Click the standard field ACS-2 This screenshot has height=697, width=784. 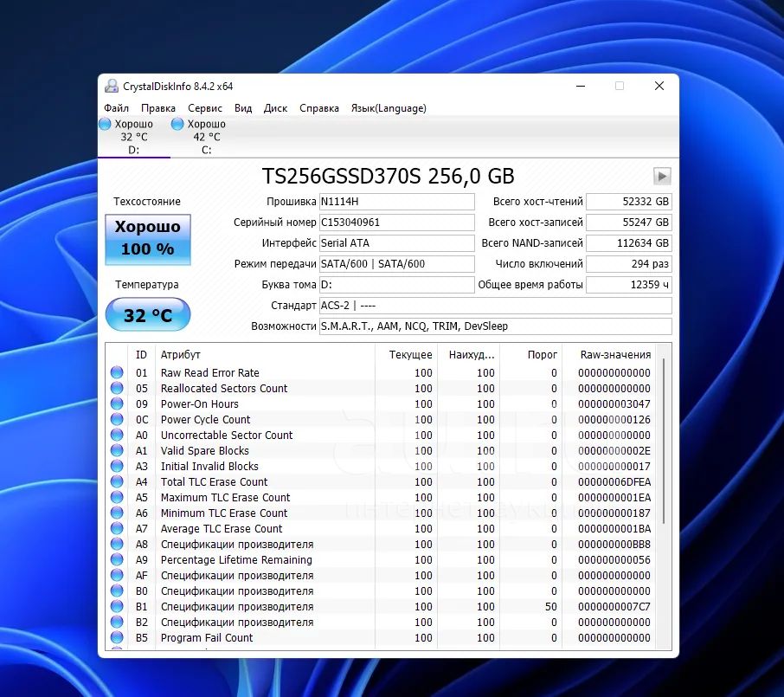tap(496, 306)
